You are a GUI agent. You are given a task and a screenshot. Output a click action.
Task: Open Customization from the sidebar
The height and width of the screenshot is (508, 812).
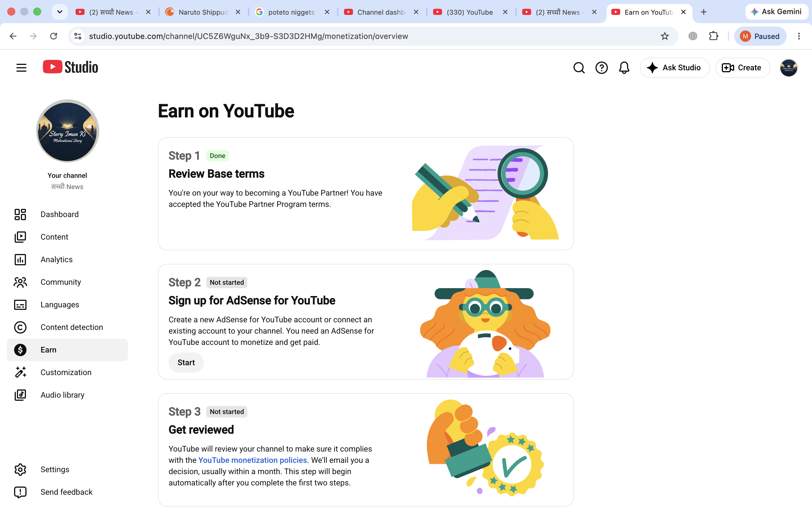click(x=67, y=372)
